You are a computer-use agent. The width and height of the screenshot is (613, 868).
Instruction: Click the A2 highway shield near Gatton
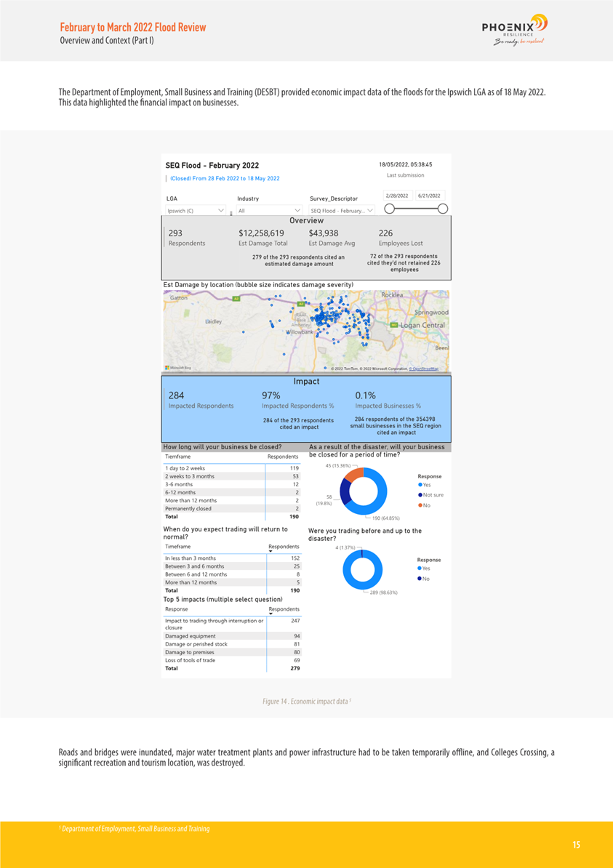(x=236, y=298)
